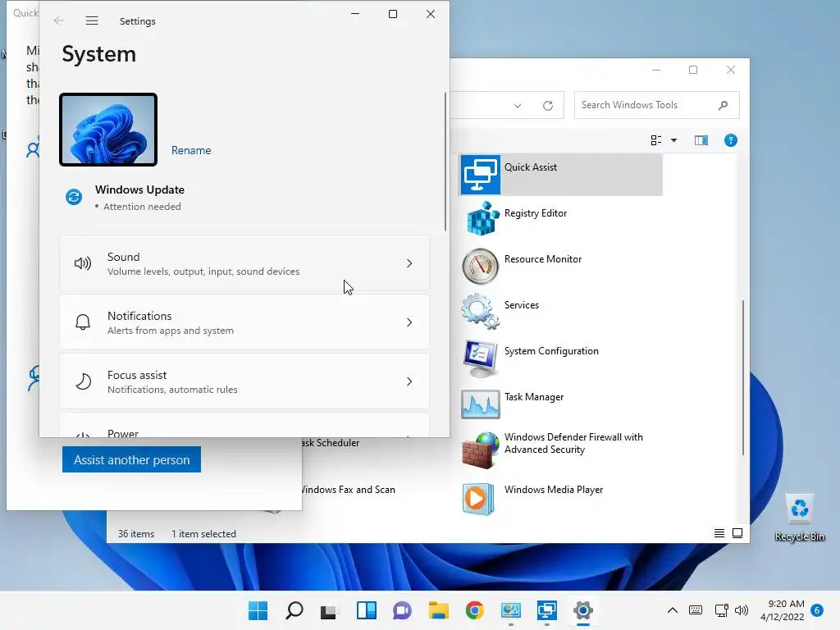
Task: Open the Focus assist settings row
Action: pos(244,381)
